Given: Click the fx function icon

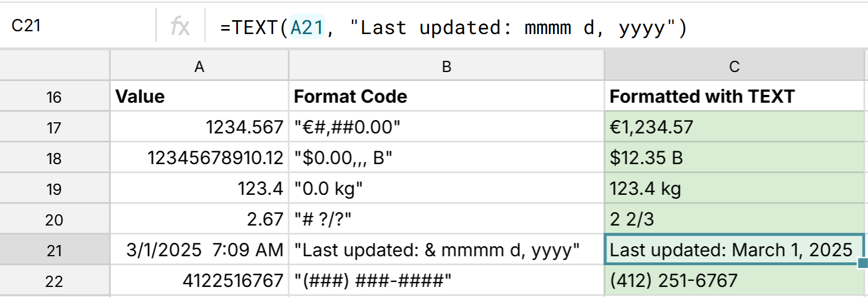Looking at the screenshot, I should [179, 26].
